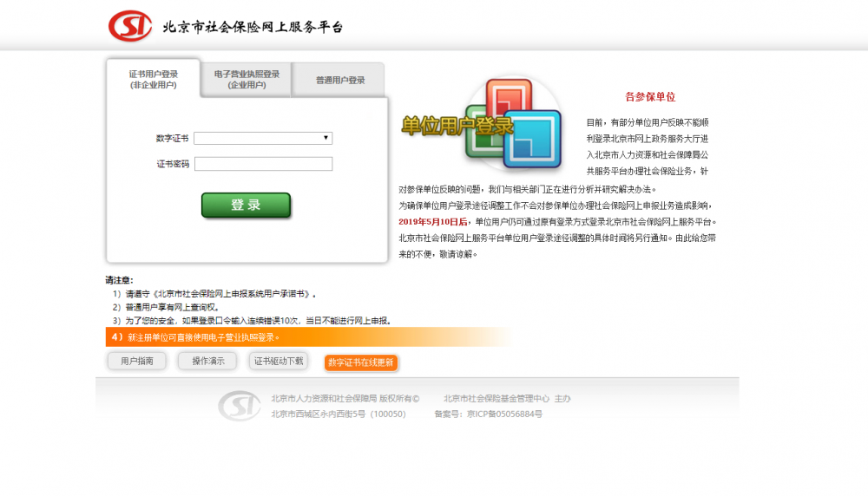Click the blue window square in login graphic
The image size is (868, 496).
pos(531,138)
